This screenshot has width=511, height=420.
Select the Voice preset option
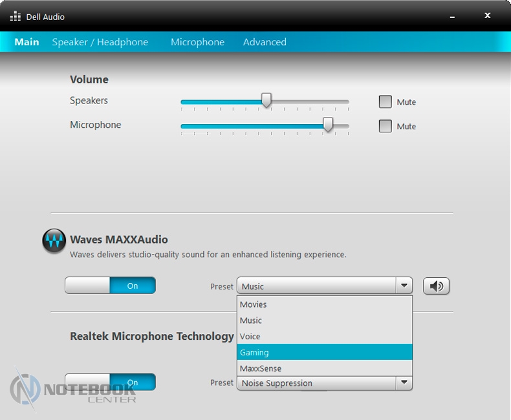tap(324, 336)
